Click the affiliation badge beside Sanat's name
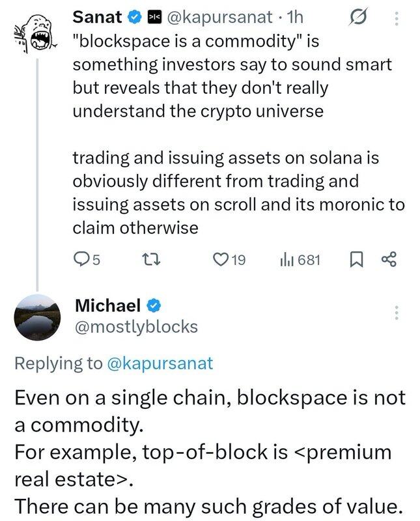This screenshot has width=420, height=521. coord(154,15)
